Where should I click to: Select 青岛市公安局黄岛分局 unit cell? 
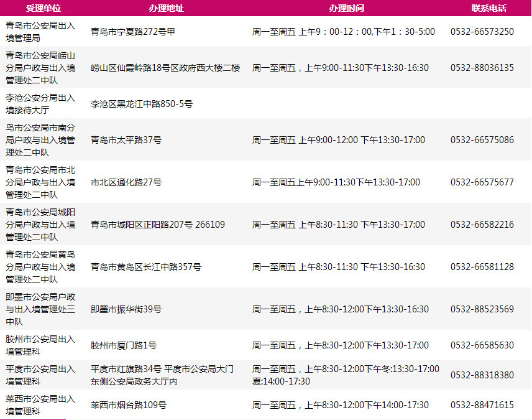pos(40,267)
